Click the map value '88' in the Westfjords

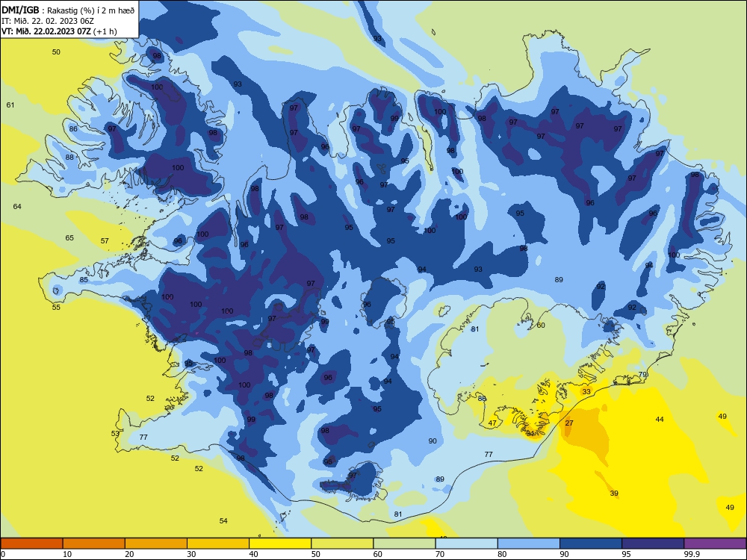coord(69,157)
